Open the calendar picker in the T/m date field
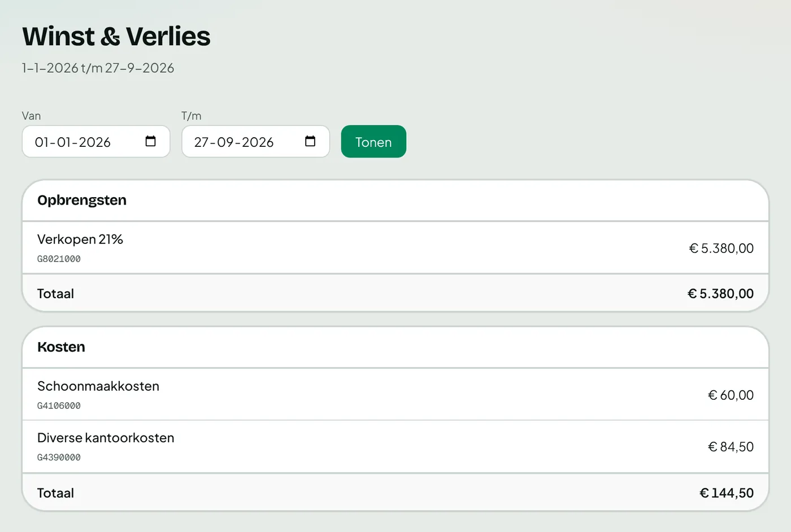Image resolution: width=791 pixels, height=532 pixels. click(310, 141)
